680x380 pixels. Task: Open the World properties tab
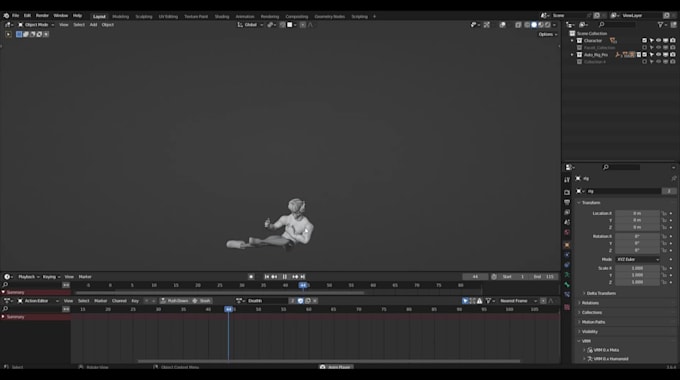[567, 233]
